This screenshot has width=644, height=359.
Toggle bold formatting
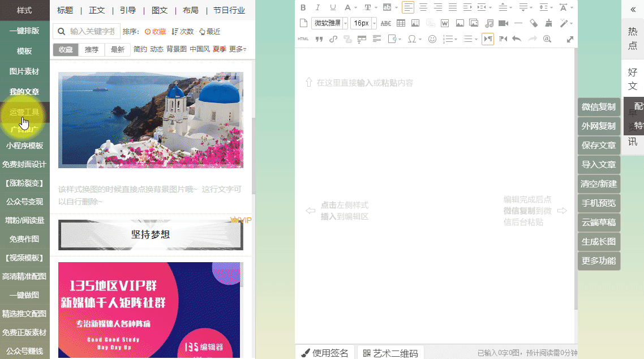point(303,7)
